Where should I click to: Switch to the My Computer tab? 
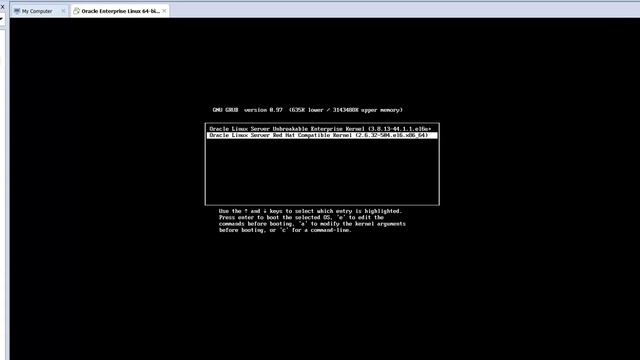[39, 11]
